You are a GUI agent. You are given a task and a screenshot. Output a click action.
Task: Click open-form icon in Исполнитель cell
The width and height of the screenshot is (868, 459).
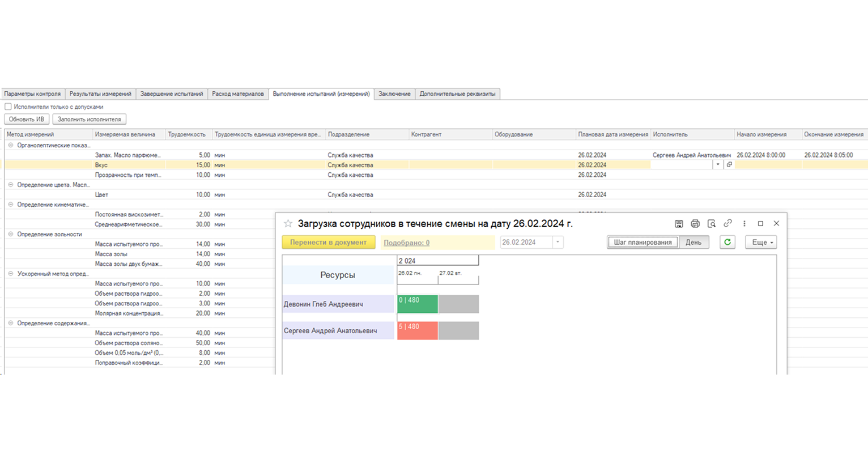tap(729, 165)
